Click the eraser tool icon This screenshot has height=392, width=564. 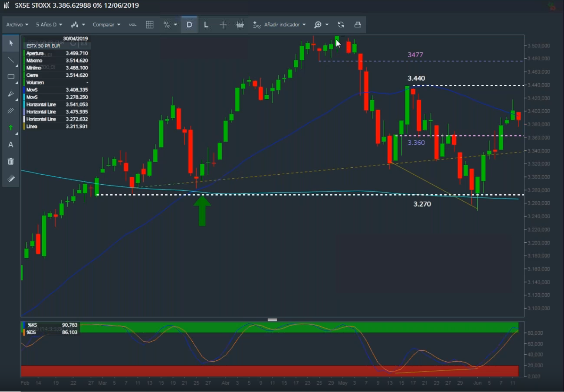click(x=11, y=178)
